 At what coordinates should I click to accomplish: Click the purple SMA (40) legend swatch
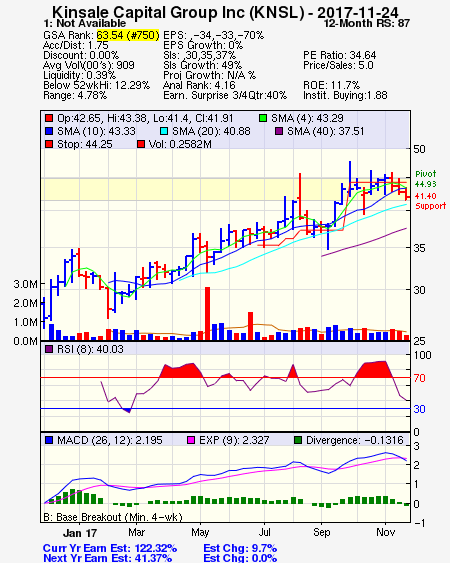[279, 131]
